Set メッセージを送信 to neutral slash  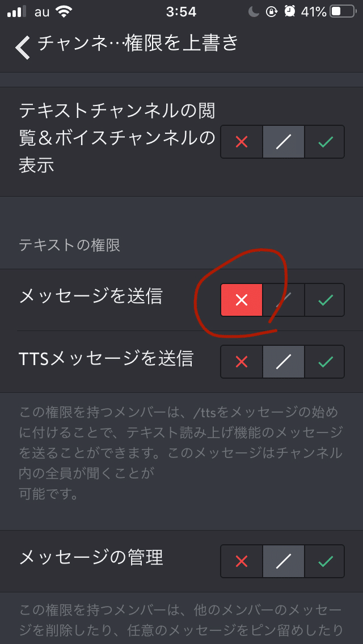click(x=284, y=300)
